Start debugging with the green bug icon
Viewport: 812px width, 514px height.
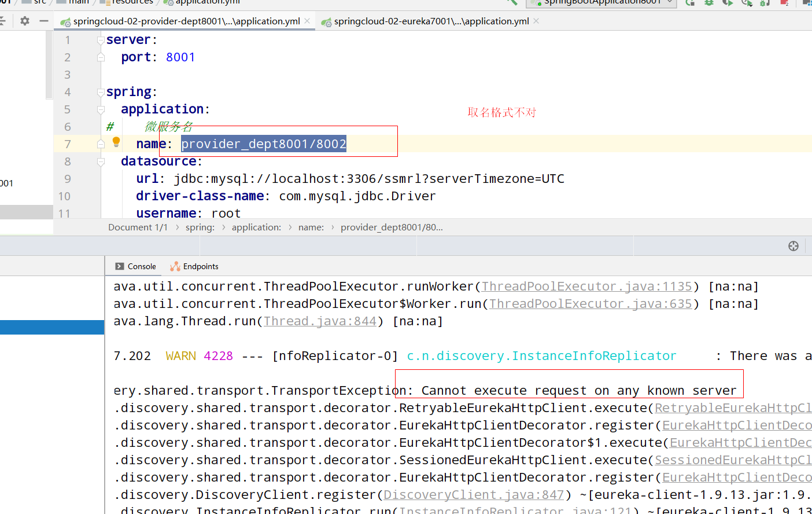click(709, 2)
